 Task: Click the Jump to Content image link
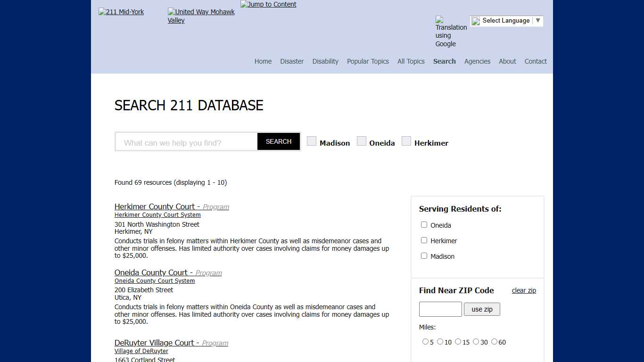tap(268, 4)
